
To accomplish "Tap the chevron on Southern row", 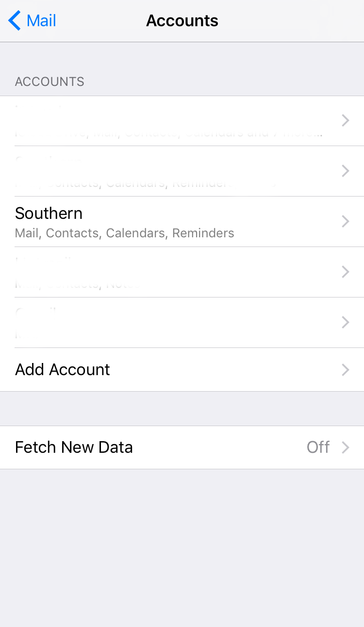I will point(346,221).
